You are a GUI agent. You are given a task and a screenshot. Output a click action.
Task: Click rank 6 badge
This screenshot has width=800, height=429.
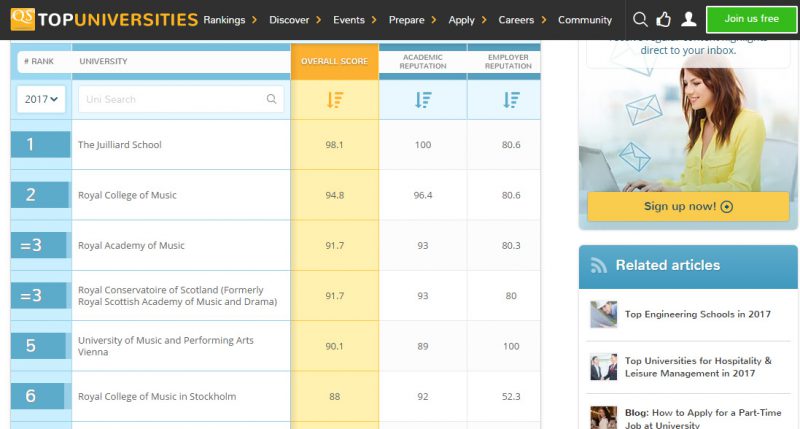[x=39, y=396]
